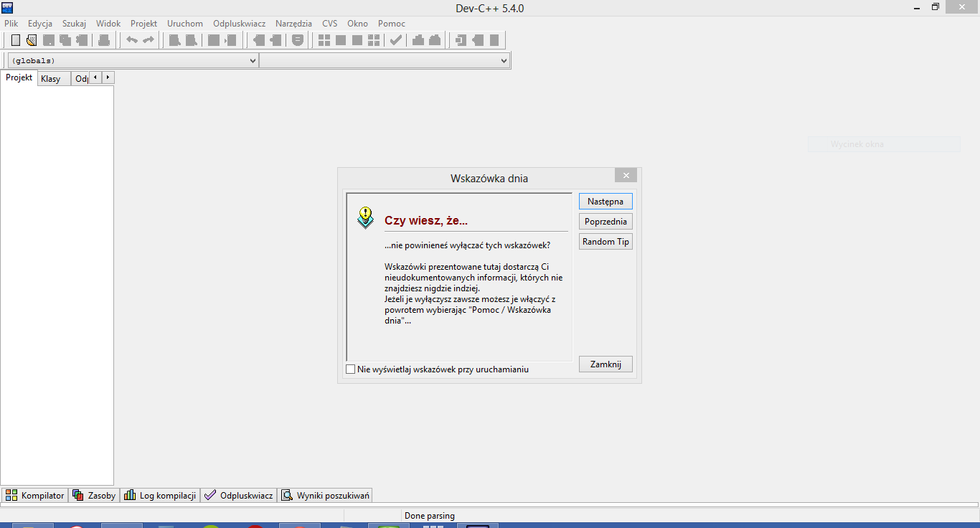This screenshot has height=528, width=980.
Task: Click the Debug checkmark toolbar icon
Action: pyautogui.click(x=395, y=40)
